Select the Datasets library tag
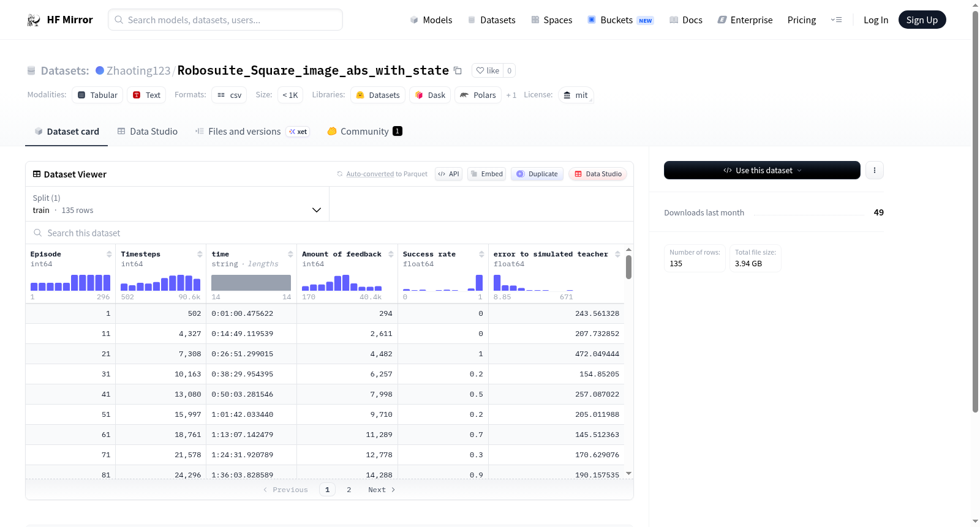Image resolution: width=980 pixels, height=527 pixels. point(378,95)
